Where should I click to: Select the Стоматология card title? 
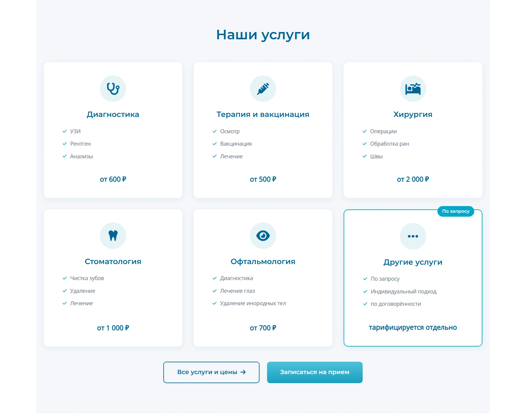pyautogui.click(x=113, y=262)
